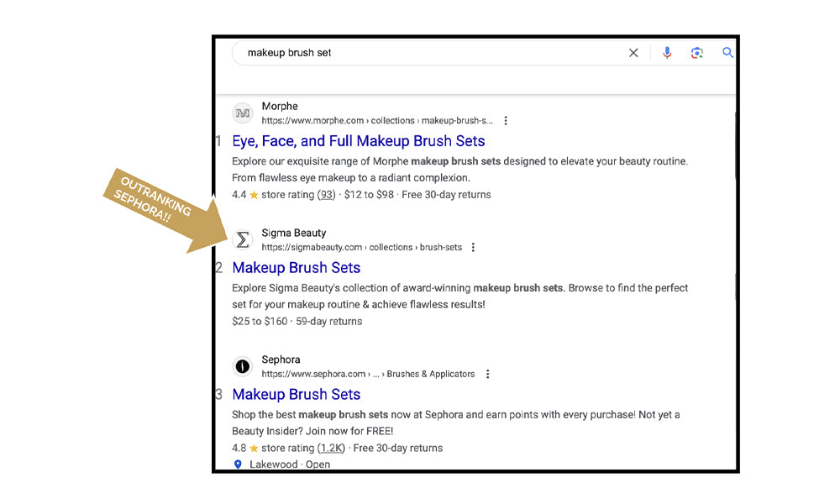This screenshot has width=840, height=504.
Task: Open Google Lens image search
Action: [x=696, y=53]
